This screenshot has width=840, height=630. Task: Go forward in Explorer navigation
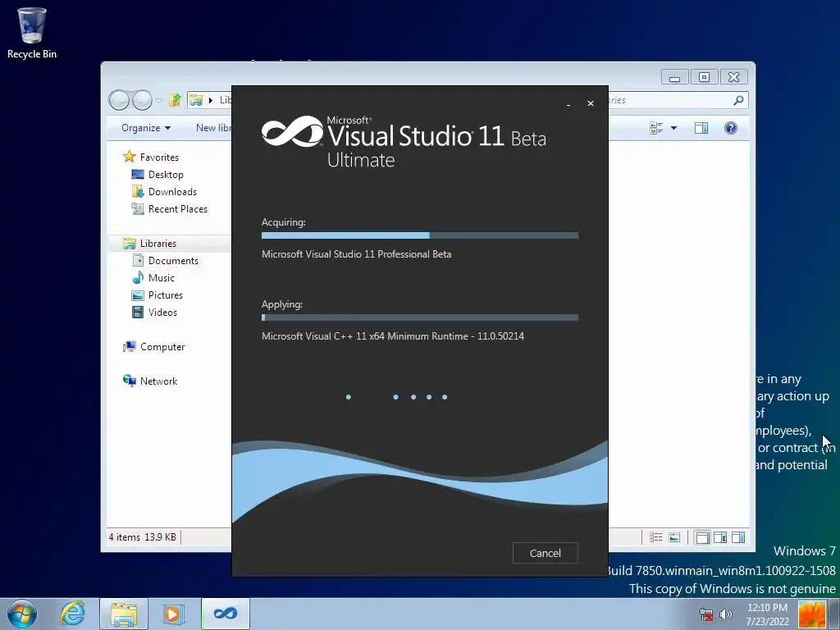pyautogui.click(x=142, y=99)
